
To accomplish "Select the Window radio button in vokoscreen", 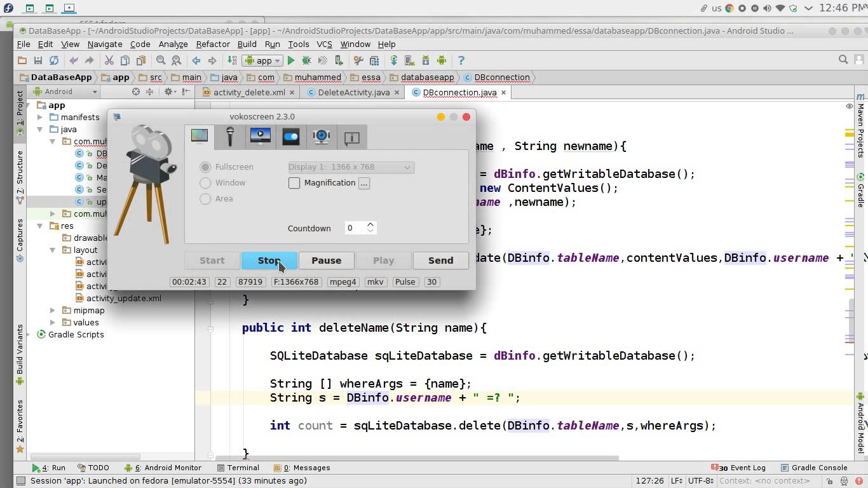I will pyautogui.click(x=205, y=183).
